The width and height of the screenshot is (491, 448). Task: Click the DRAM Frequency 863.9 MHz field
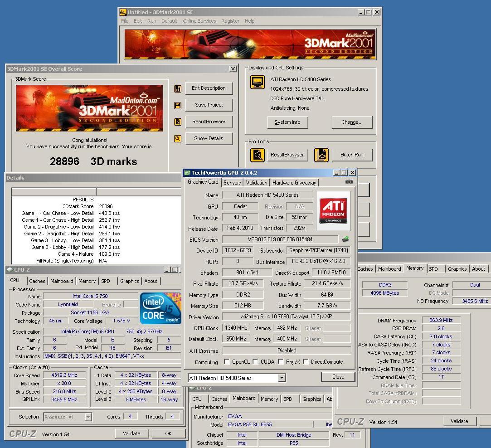click(x=441, y=320)
